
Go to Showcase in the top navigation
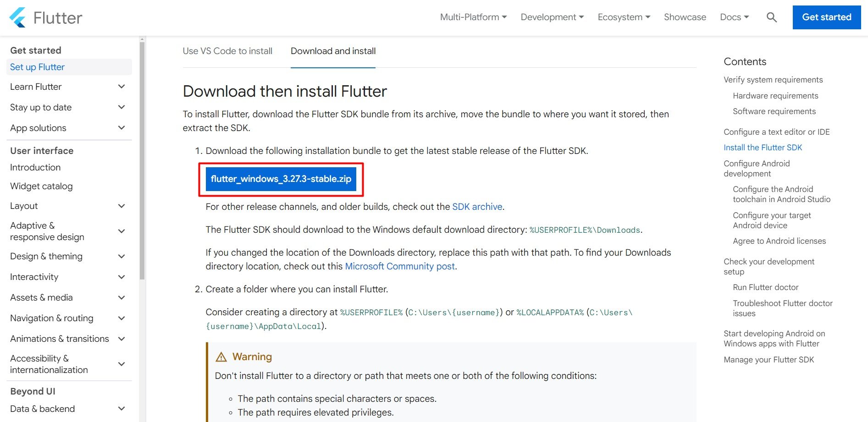point(685,17)
